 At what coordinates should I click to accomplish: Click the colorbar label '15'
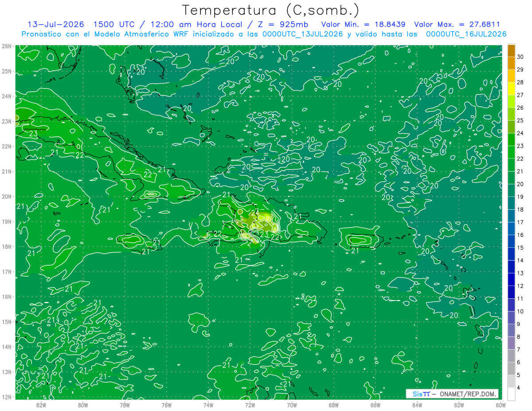click(x=520, y=248)
